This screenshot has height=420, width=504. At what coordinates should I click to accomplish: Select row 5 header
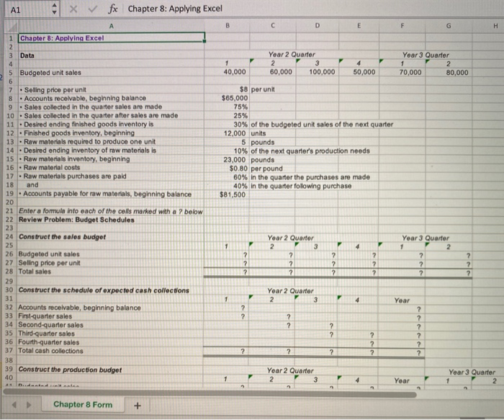pos(11,73)
